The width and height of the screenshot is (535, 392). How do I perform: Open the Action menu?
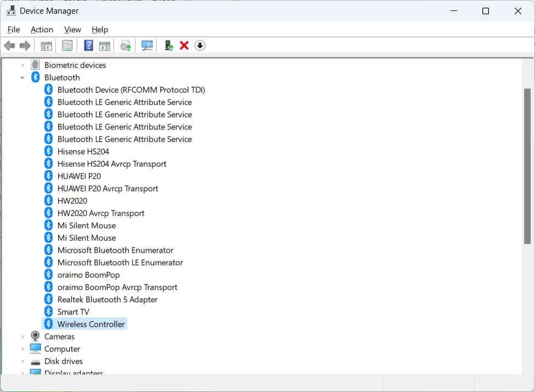coord(42,30)
